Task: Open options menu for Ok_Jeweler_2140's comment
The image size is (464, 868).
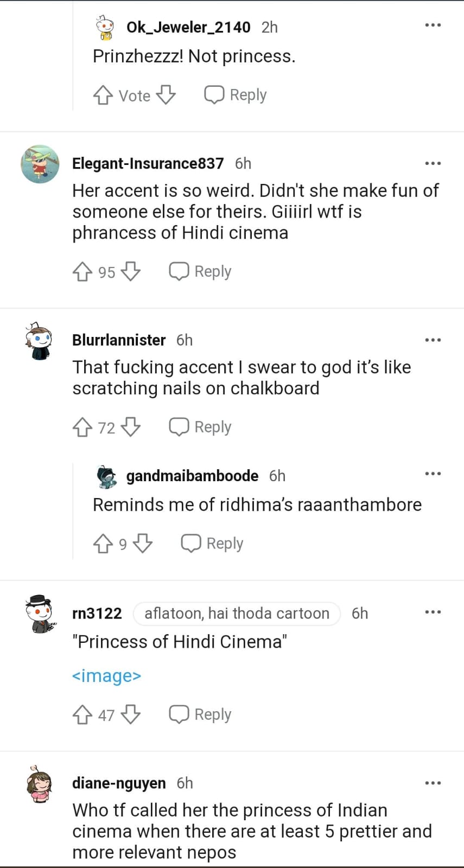Action: coord(433,25)
